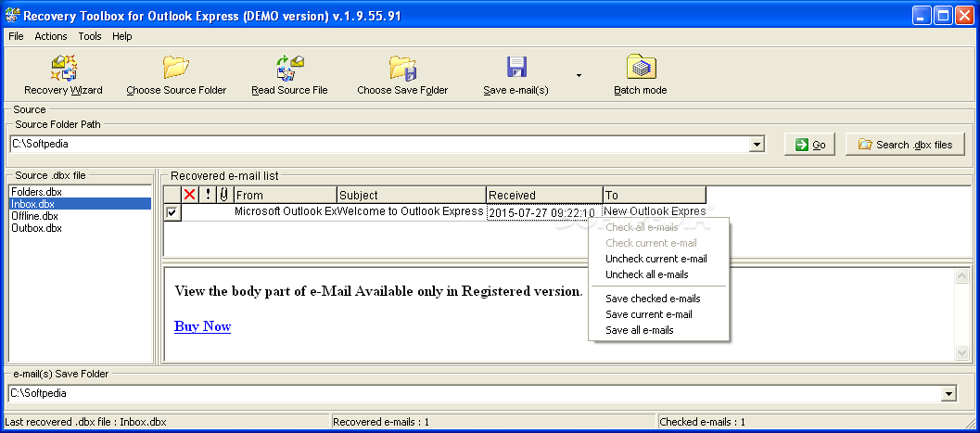Open the Tools menu
Image resolution: width=980 pixels, height=433 pixels.
click(x=90, y=36)
